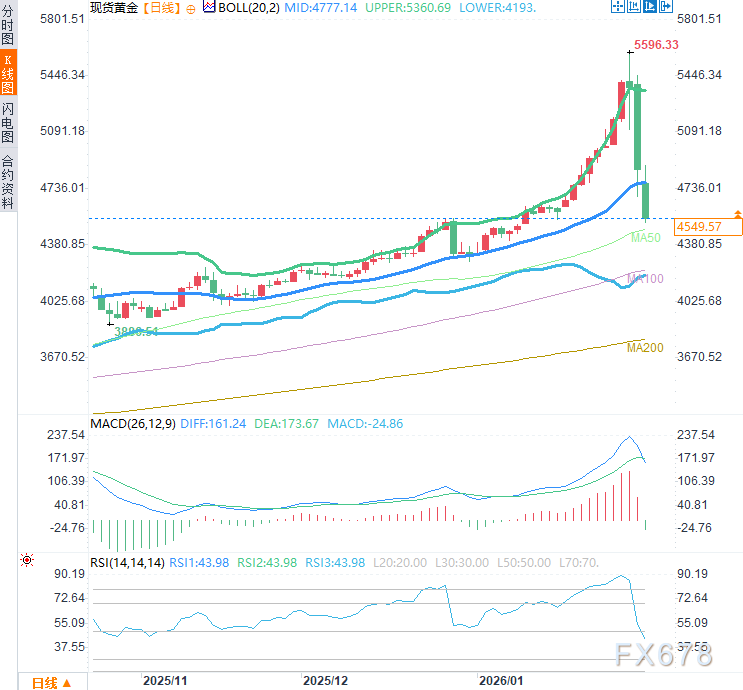Click the red settings icon left of RSI panel
Viewport: 743px width, 690px height.
[x=26, y=559]
